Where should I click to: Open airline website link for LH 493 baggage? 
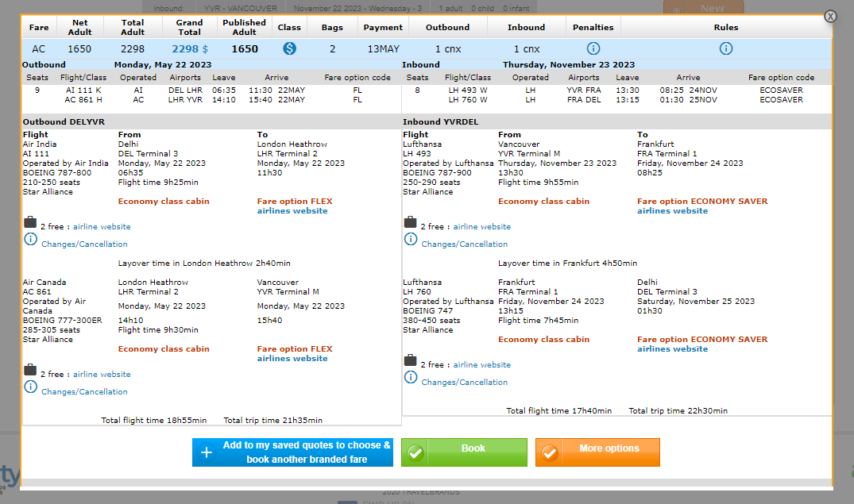point(482,227)
